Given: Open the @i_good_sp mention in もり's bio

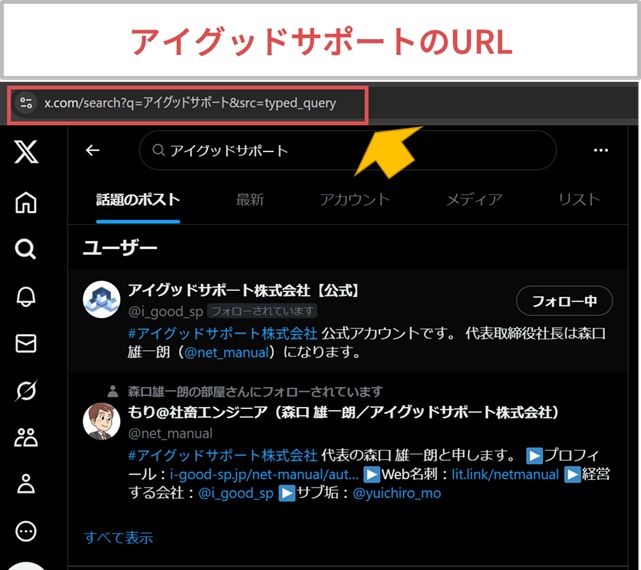Looking at the screenshot, I should coord(236,493).
